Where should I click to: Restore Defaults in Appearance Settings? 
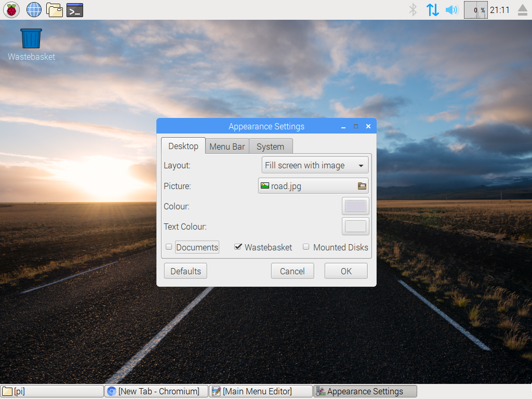click(185, 271)
